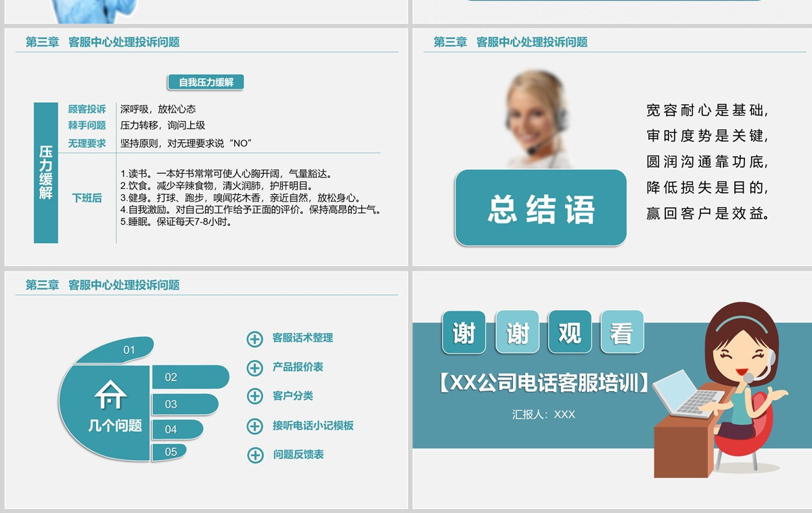The width and height of the screenshot is (812, 513).
Task: Click the plus icon beside 客户分类
Action: (x=254, y=396)
